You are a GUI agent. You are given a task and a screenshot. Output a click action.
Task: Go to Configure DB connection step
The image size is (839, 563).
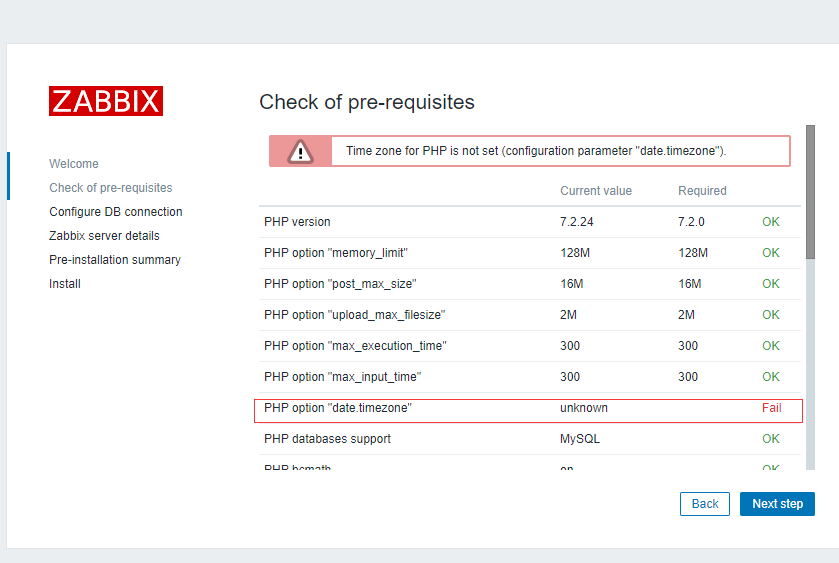point(116,212)
